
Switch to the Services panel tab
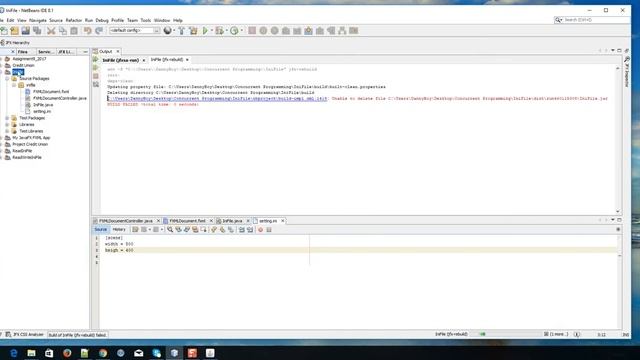click(x=45, y=52)
